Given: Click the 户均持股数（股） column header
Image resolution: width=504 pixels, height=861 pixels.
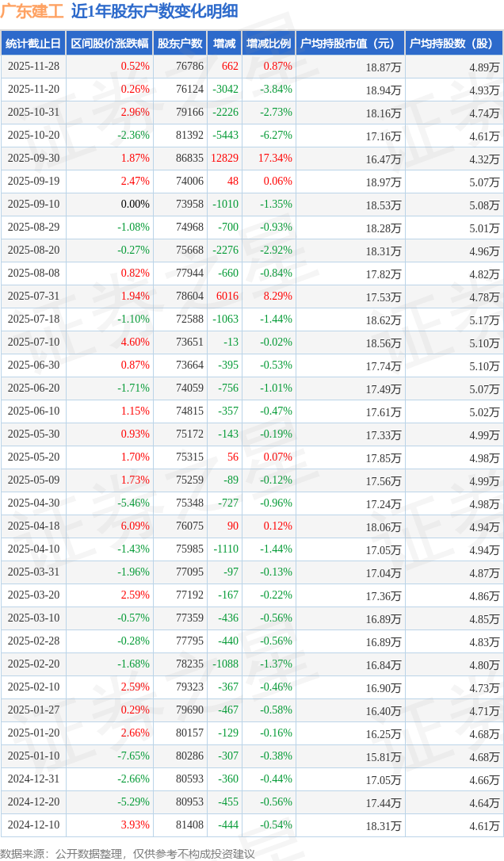Looking at the screenshot, I should point(454,44).
